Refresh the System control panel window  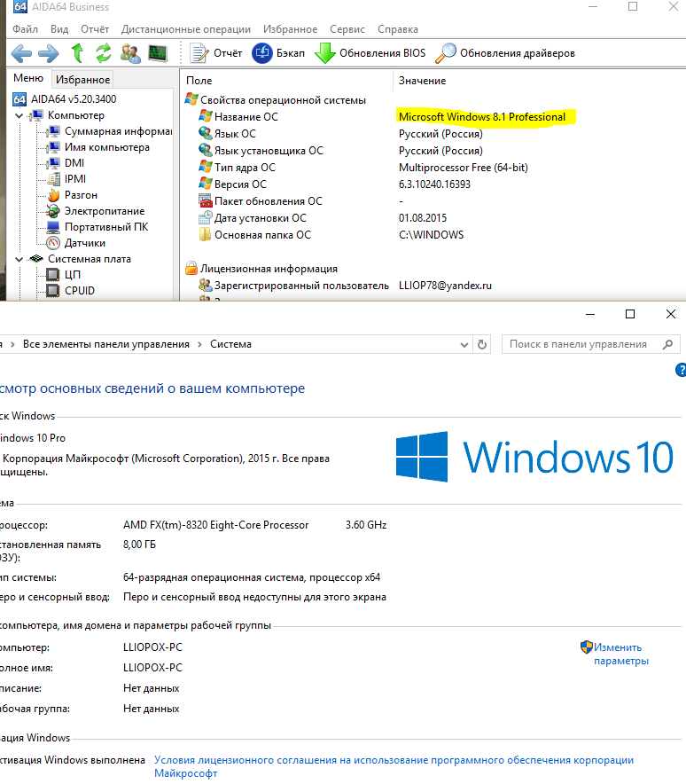[x=481, y=344]
